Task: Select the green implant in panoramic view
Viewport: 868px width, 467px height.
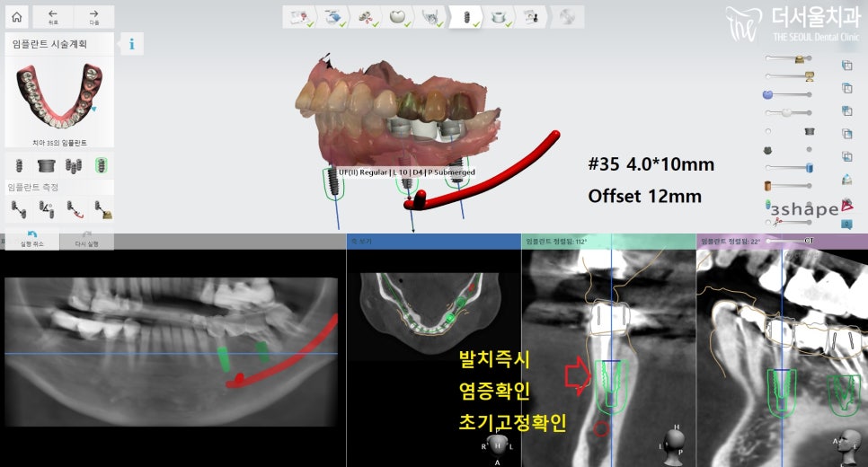Action: pyautogui.click(x=224, y=359)
